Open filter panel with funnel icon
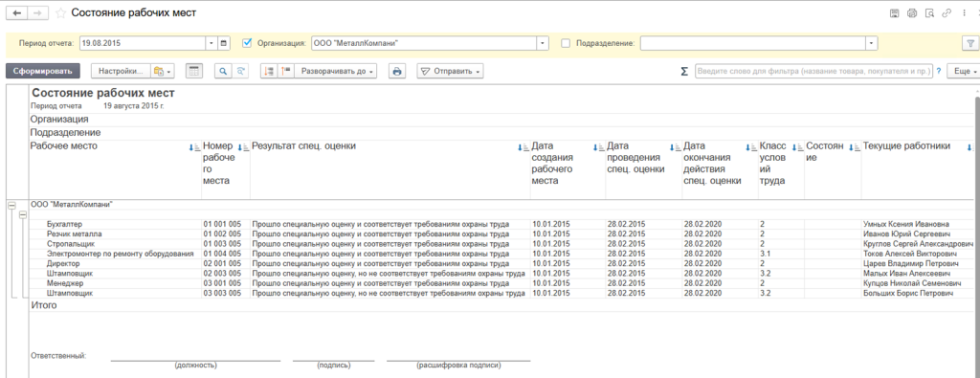This screenshot has height=378, width=980. click(x=969, y=43)
